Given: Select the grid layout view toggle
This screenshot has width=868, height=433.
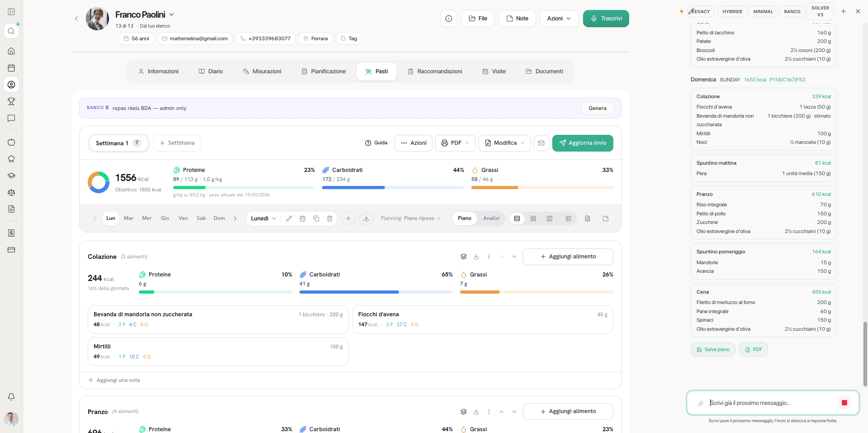Looking at the screenshot, I should pyautogui.click(x=533, y=219).
